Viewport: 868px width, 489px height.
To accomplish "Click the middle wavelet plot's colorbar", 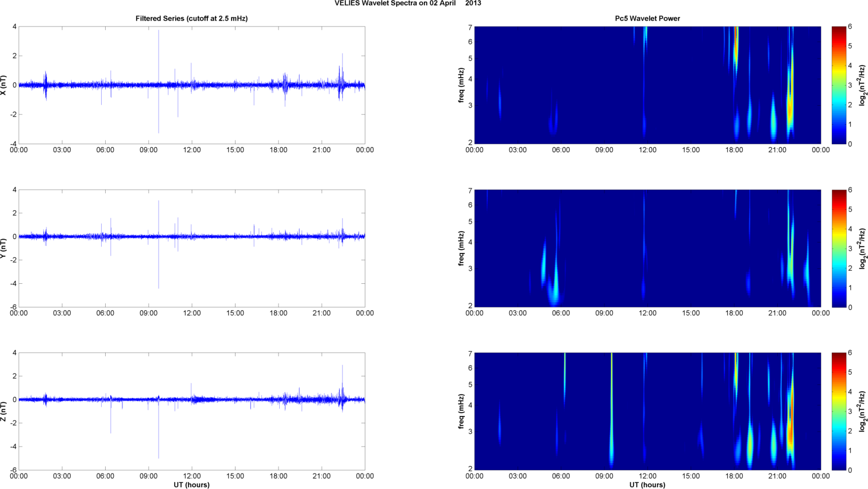I will 839,248.
